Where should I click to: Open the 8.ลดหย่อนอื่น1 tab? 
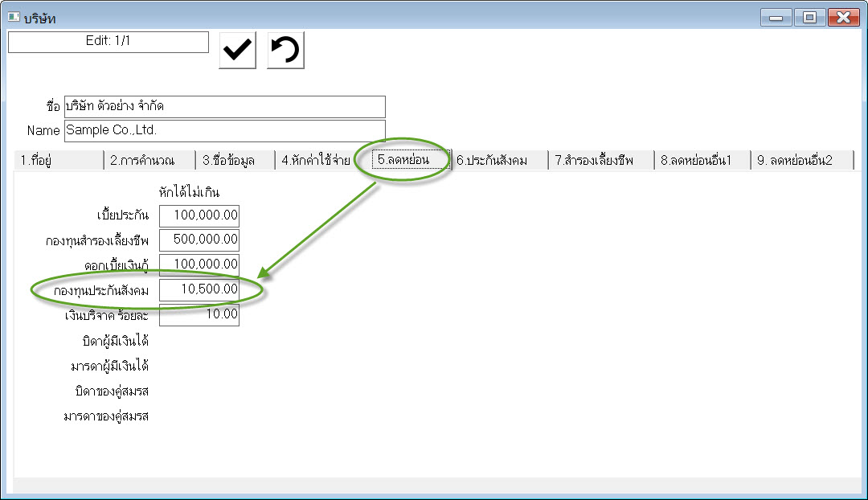701,161
